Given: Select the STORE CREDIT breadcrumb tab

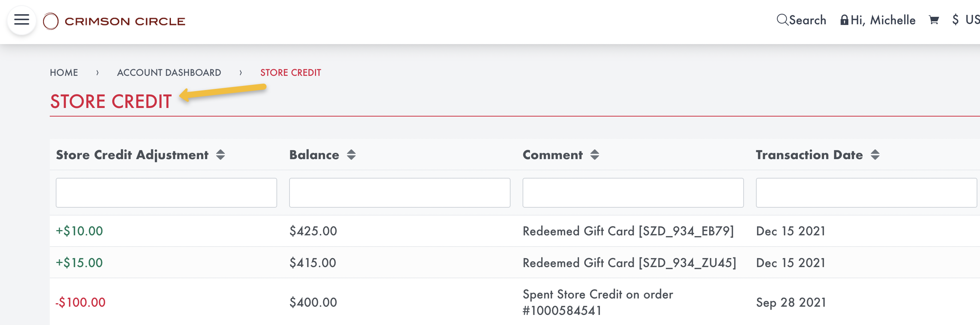Looking at the screenshot, I should (x=290, y=72).
